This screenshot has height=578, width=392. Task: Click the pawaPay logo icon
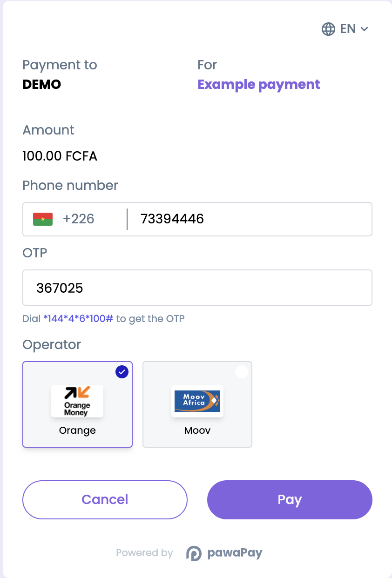[194, 553]
